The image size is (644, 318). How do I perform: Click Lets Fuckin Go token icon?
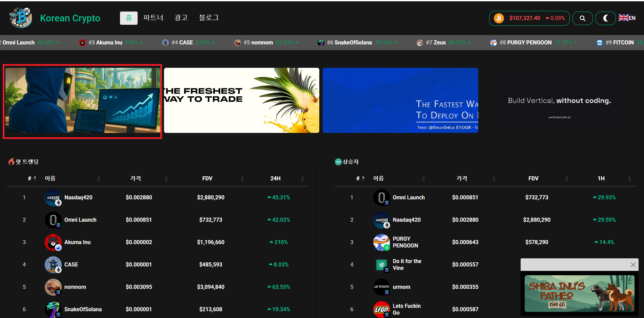click(382, 310)
